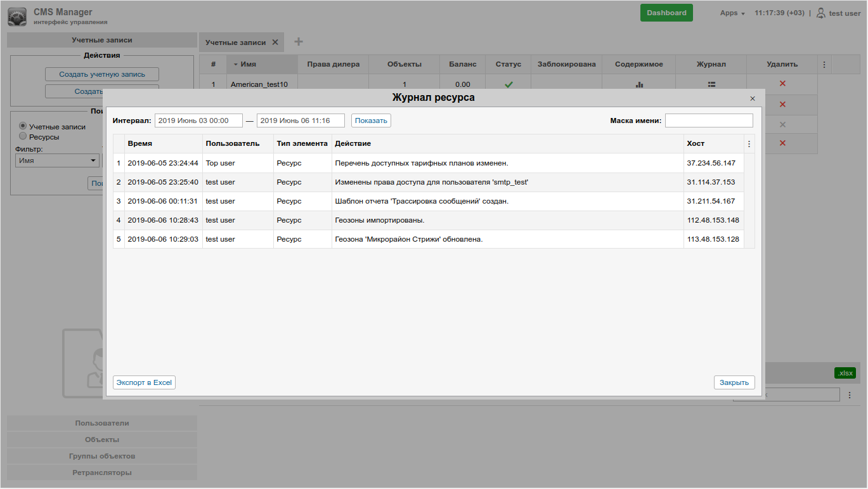Select the Ресурсы radio button
Image resolution: width=868 pixels, height=489 pixels.
pos(22,136)
